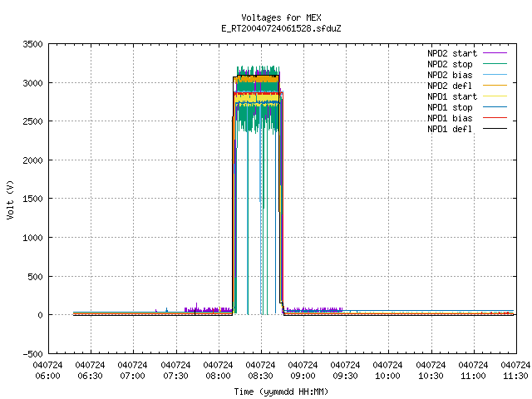
Task: Click the 'NPD2 start' legend label
Action: (x=452, y=53)
